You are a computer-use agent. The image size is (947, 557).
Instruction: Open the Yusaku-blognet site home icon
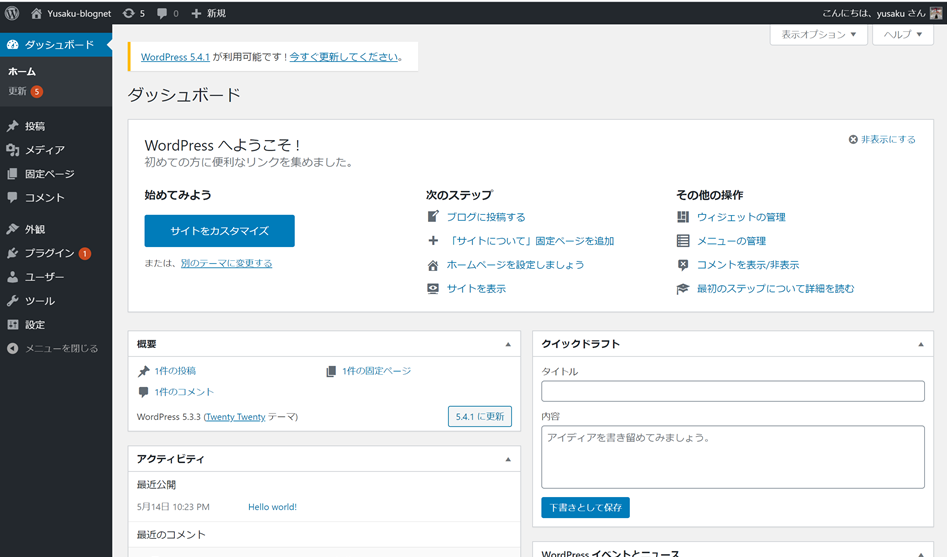click(36, 13)
